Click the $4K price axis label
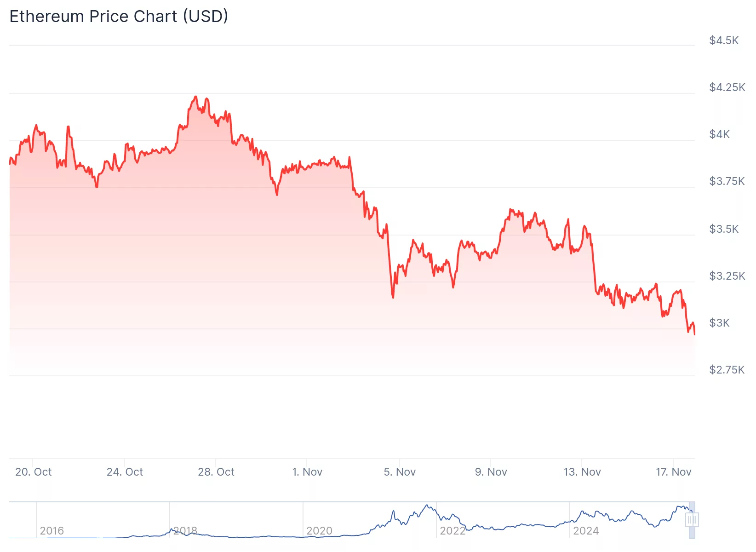 (719, 134)
